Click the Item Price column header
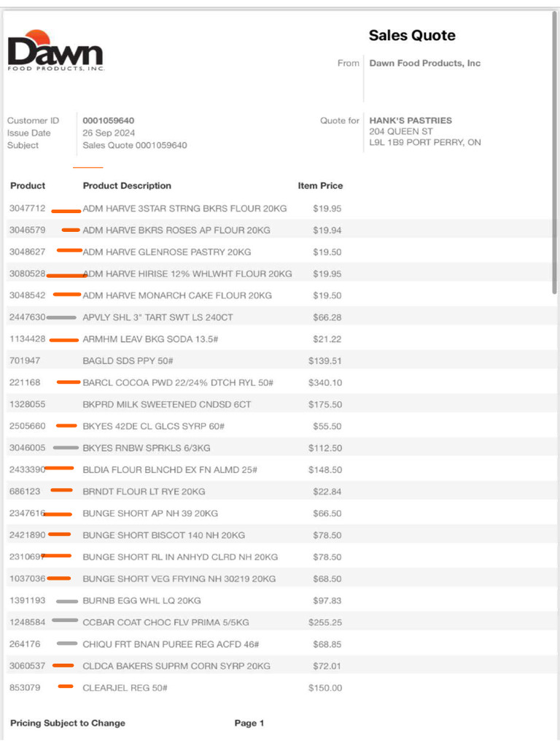560x747 pixels. (320, 186)
